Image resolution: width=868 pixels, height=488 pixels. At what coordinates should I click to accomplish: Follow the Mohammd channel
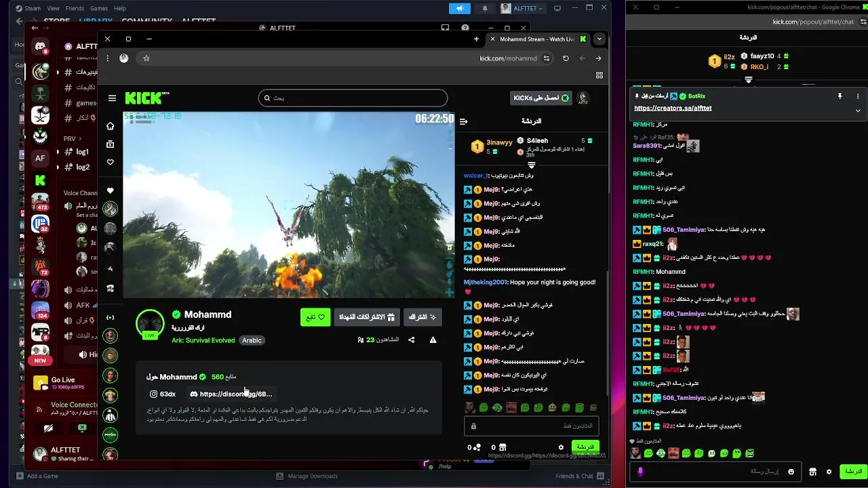coord(315,317)
